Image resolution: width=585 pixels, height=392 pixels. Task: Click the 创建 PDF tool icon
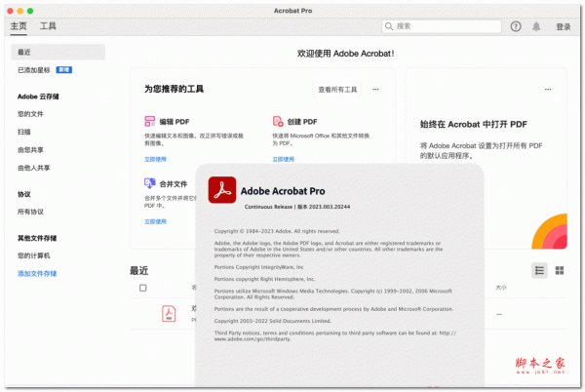tap(278, 121)
